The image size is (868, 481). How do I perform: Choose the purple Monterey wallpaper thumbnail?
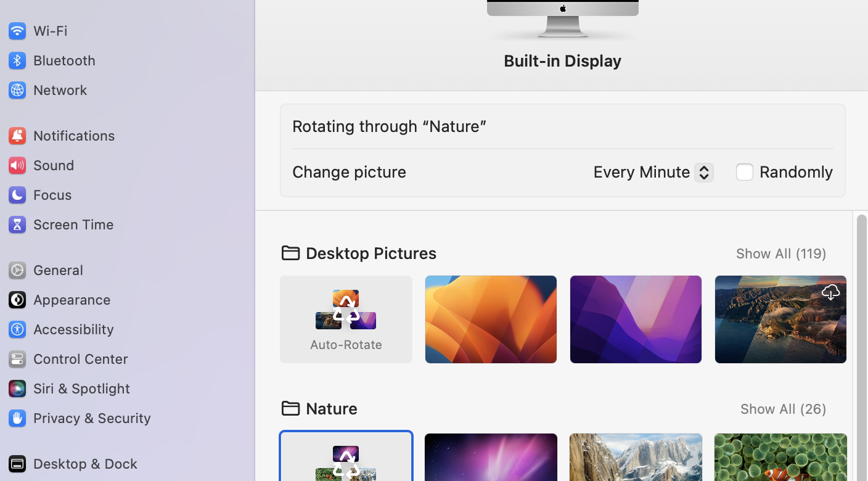tap(636, 319)
